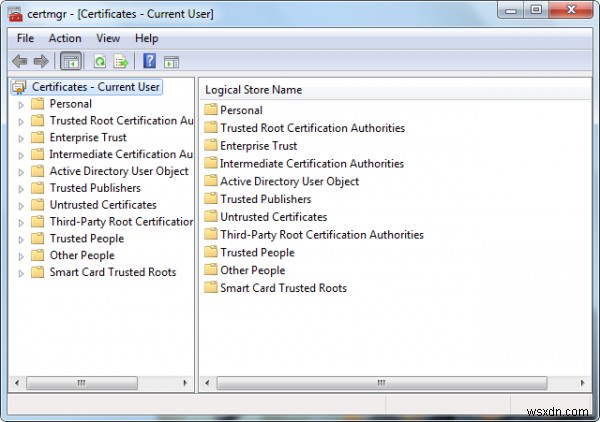Expand the Smart Card Trusted Roots node

(x=20, y=273)
